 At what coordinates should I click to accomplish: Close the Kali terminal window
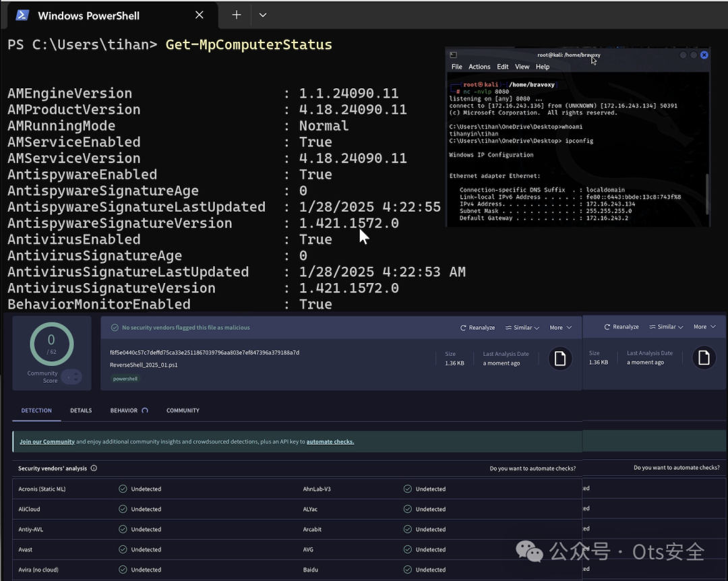coord(704,55)
